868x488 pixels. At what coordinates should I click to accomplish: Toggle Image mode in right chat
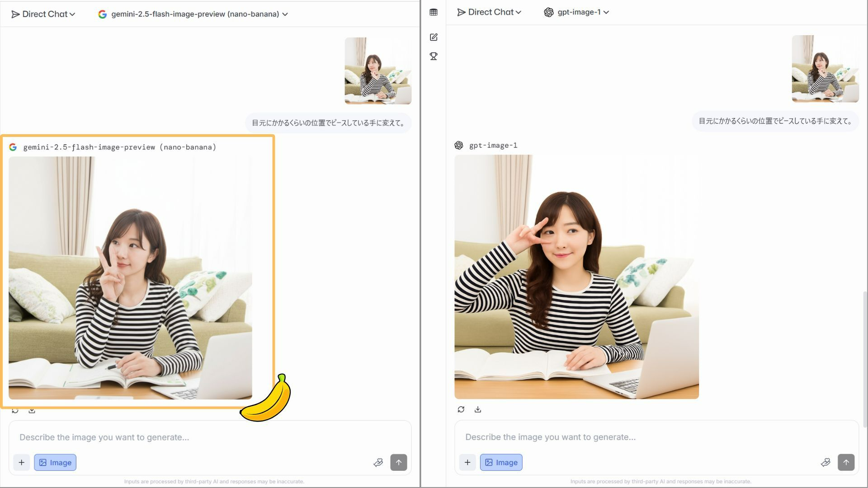point(501,462)
